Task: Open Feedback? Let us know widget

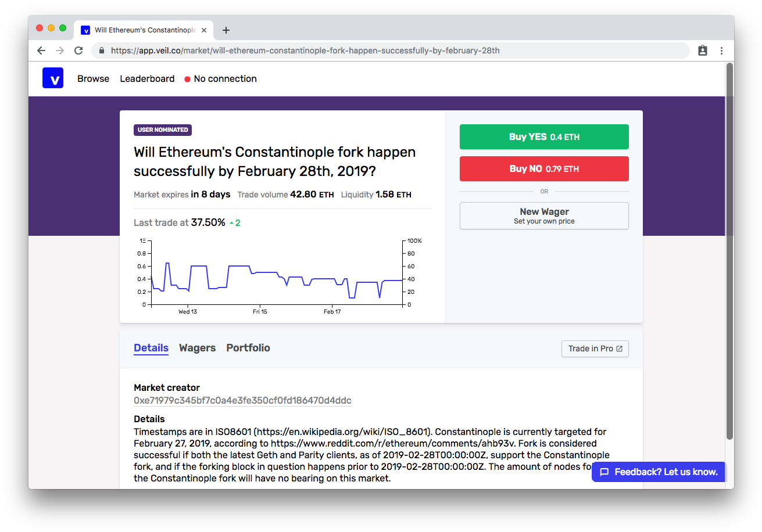Action: point(659,472)
